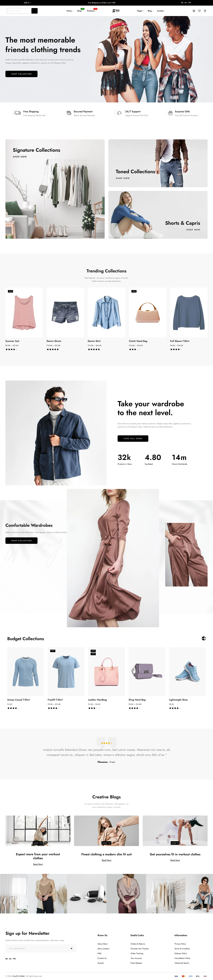Image resolution: width=213 pixels, height=980 pixels.
Task: Click the black search submit button
Action: tap(35, 11)
